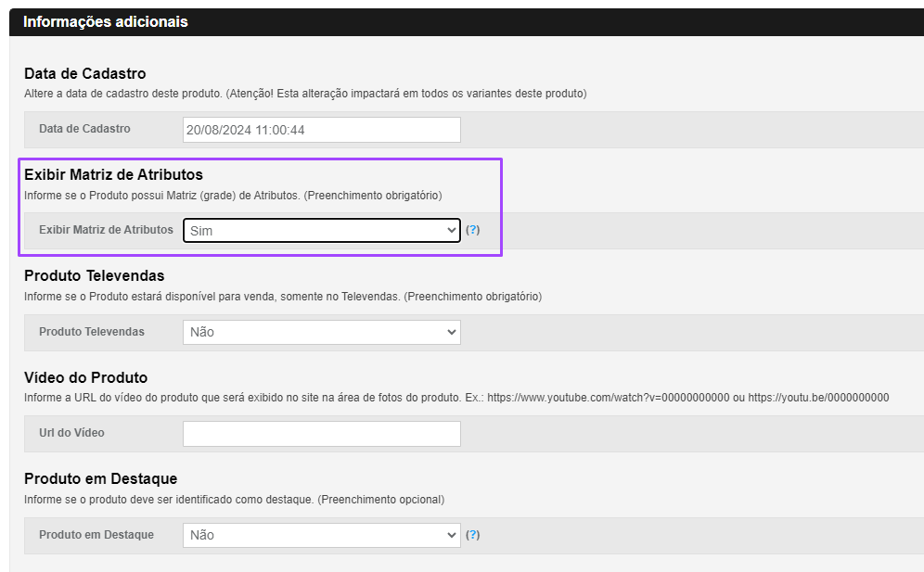
Task: Click the youtube.com/watch example URL text
Action: [x=609, y=398]
